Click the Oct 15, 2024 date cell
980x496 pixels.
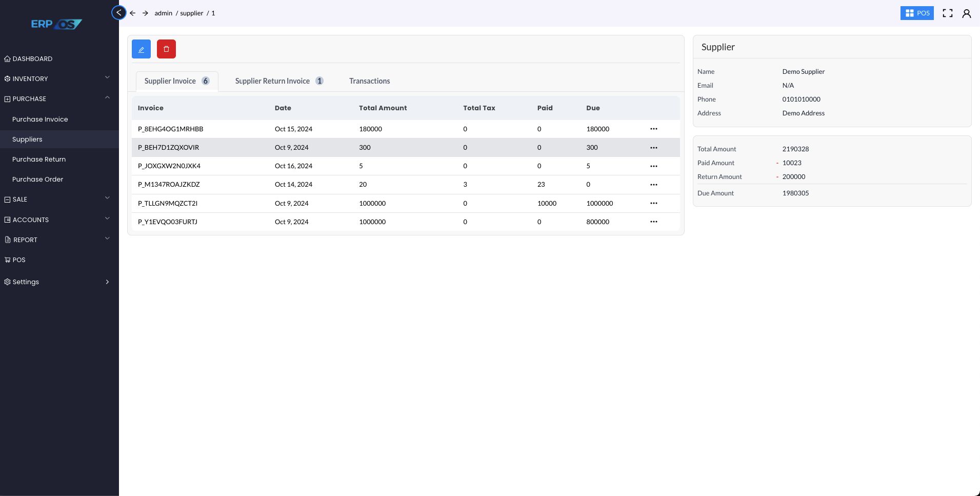click(x=293, y=129)
